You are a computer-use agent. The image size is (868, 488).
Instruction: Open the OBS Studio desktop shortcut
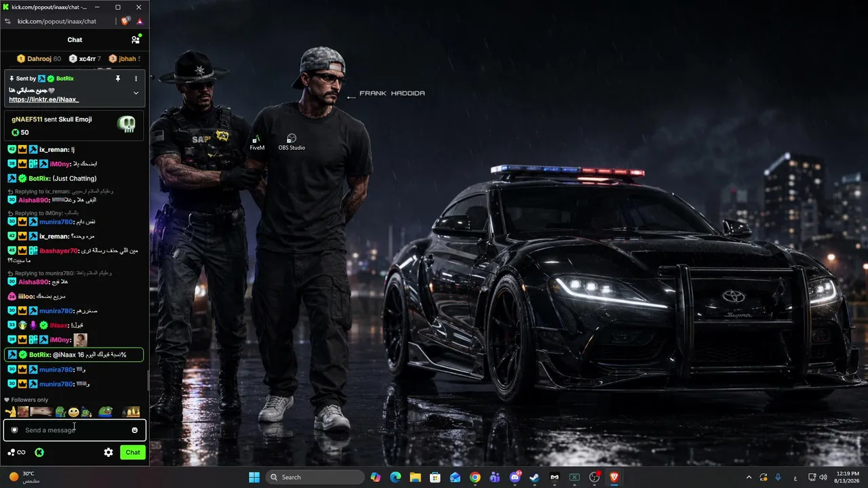click(292, 142)
